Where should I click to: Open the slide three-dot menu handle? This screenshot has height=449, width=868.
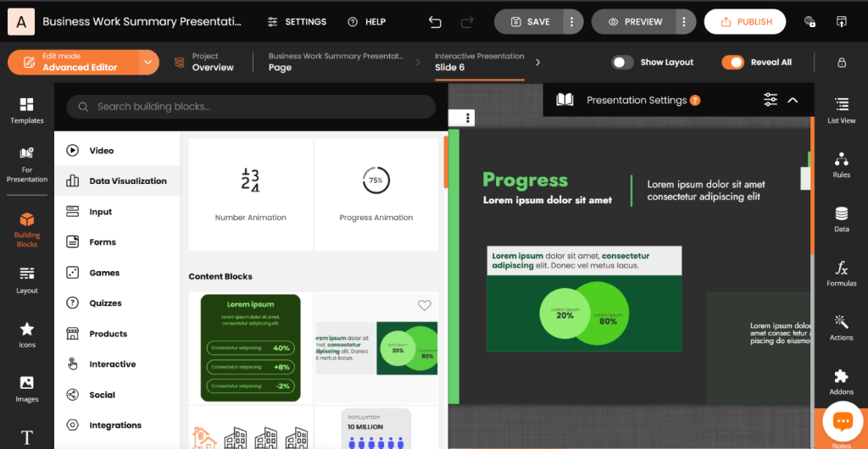point(468,118)
